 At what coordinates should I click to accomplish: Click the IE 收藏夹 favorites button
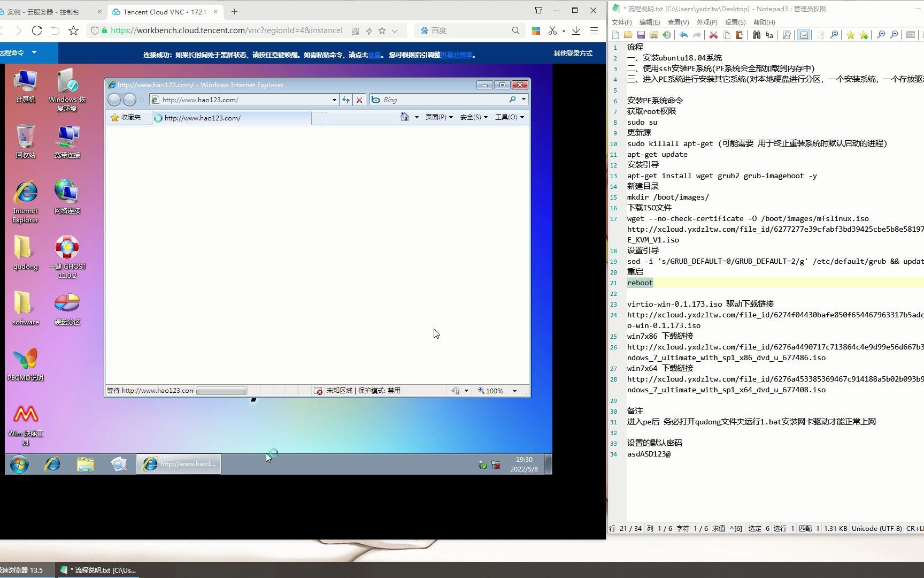click(126, 117)
